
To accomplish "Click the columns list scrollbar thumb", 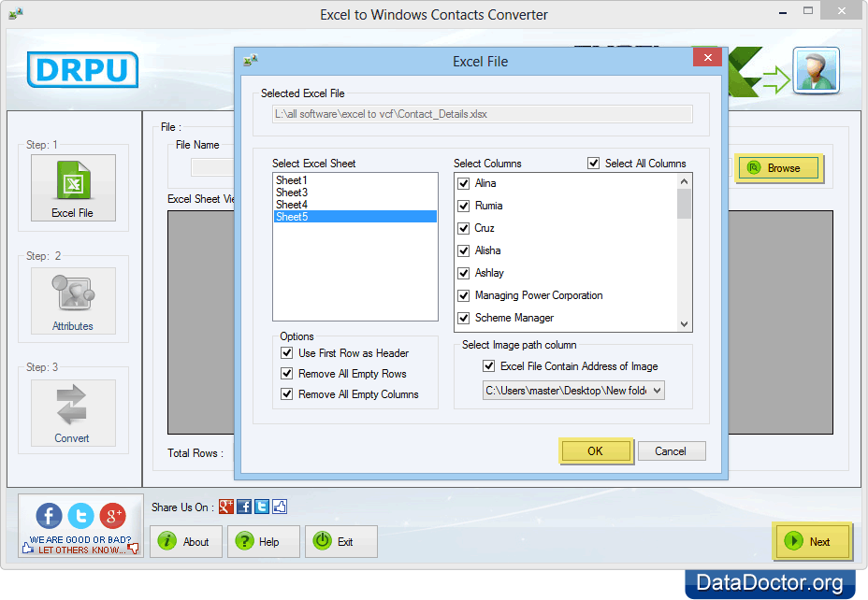I will [x=685, y=204].
